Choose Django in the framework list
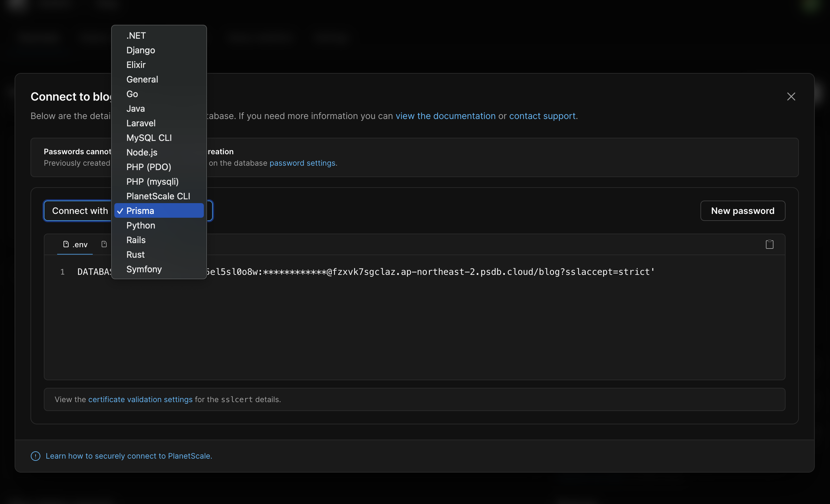 tap(140, 50)
